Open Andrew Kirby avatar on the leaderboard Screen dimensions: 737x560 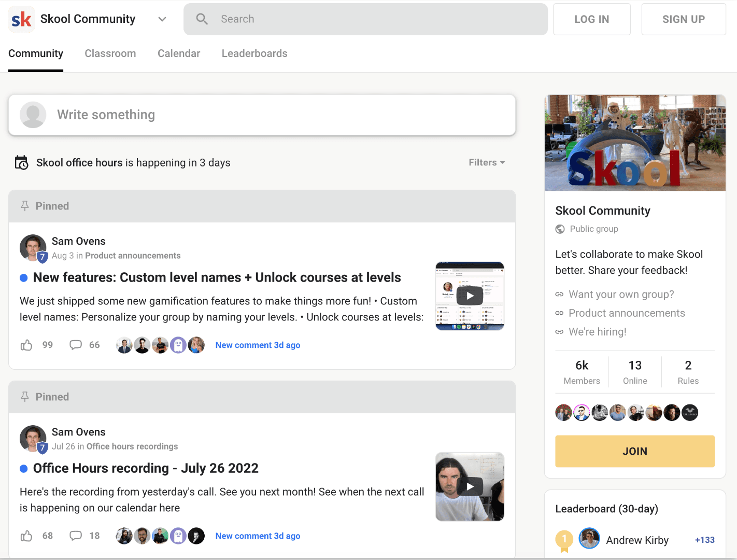(589, 539)
